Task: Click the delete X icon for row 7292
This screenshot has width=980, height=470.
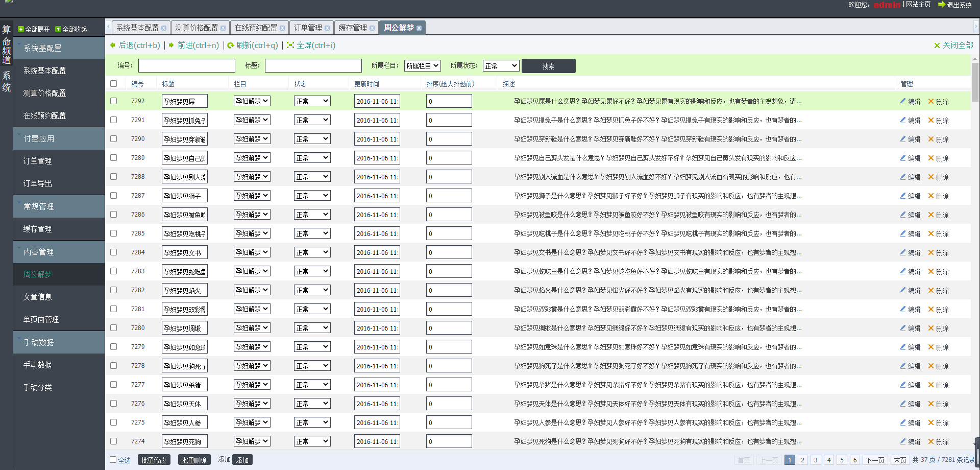Action: [931, 101]
